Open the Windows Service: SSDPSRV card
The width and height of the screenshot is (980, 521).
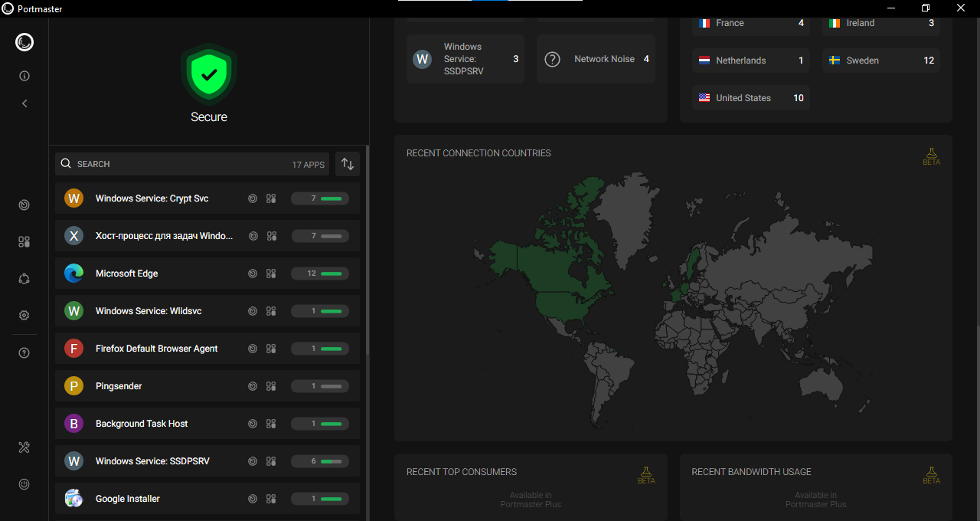[x=465, y=59]
